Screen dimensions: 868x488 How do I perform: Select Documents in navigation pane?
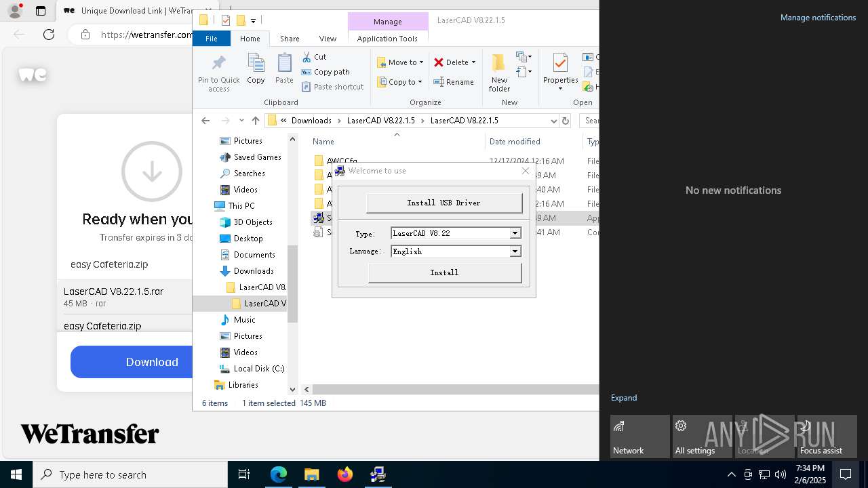pos(247,255)
